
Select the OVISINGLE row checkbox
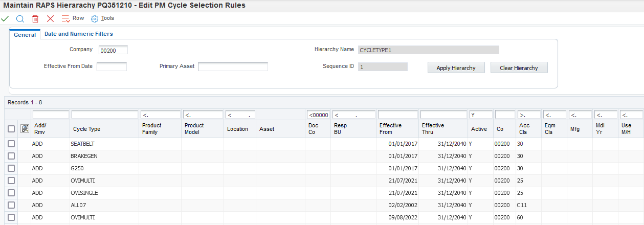[11, 193]
